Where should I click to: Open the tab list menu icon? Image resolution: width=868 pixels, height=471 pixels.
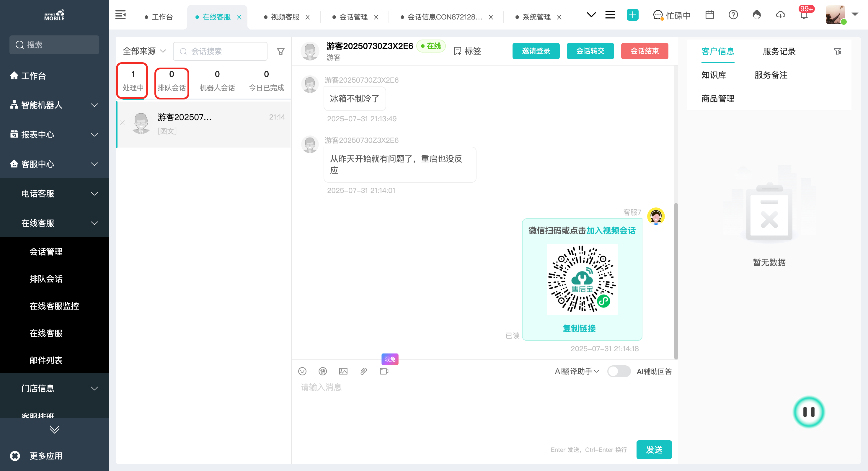610,15
